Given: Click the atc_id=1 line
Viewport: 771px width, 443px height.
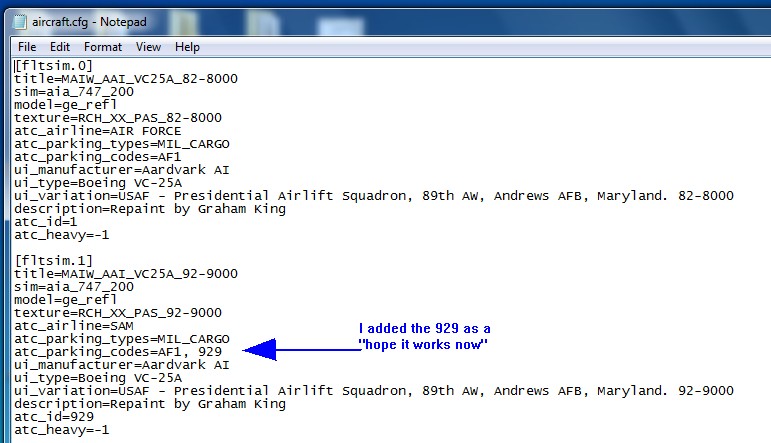Looking at the screenshot, I should coord(46,222).
